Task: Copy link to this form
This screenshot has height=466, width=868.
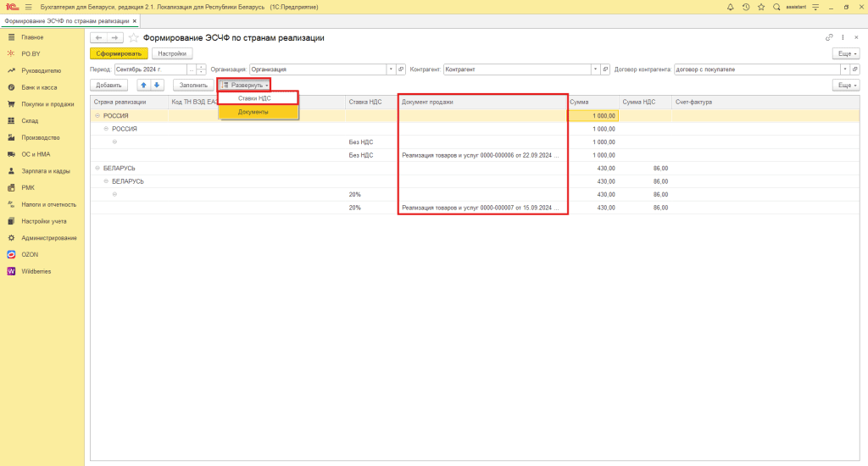Action: click(x=829, y=37)
